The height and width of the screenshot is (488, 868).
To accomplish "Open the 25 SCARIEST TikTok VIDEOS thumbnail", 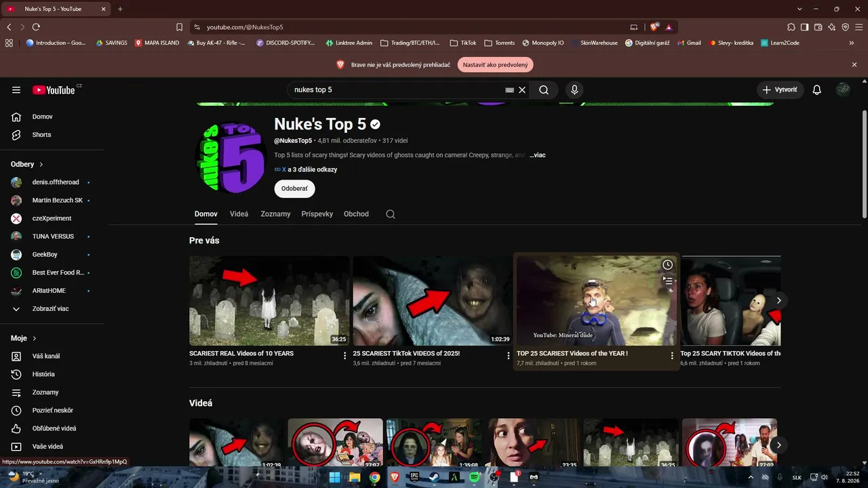I will [x=433, y=301].
